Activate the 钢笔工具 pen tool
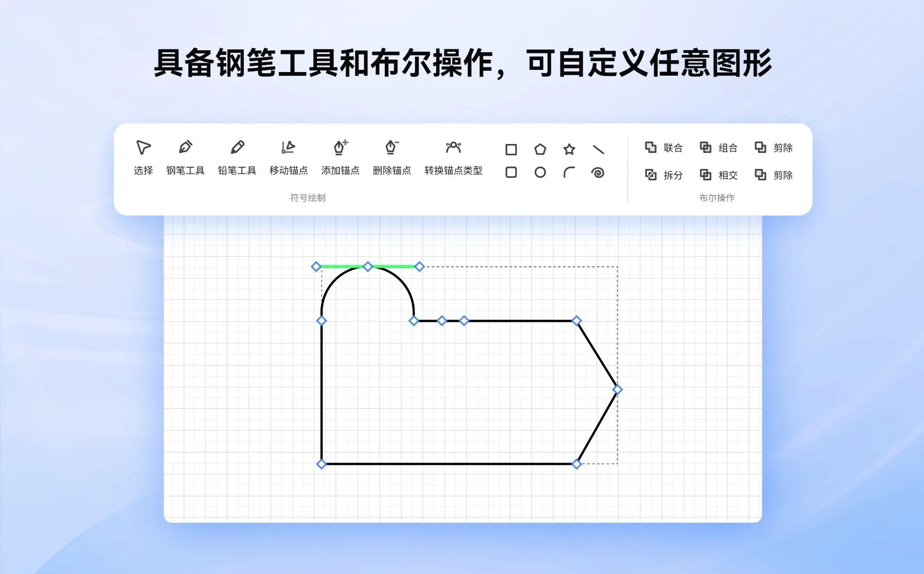Image resolution: width=924 pixels, height=574 pixels. click(x=185, y=157)
